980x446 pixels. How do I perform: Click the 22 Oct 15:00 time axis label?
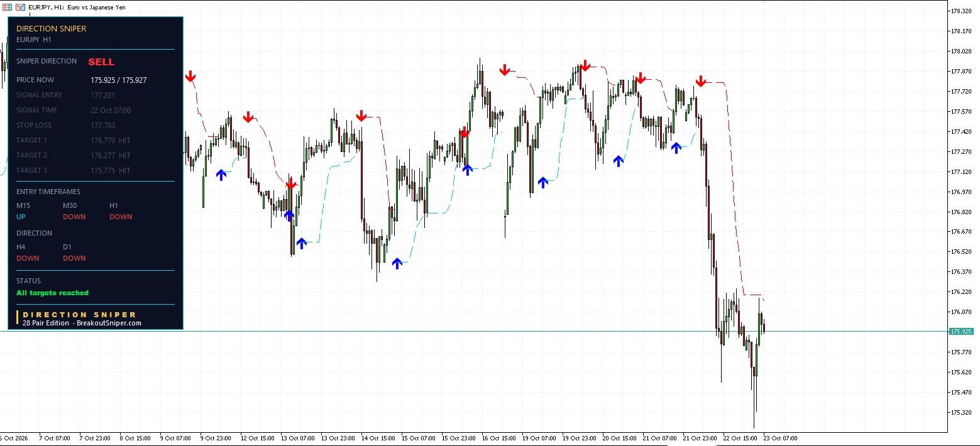[x=740, y=438]
